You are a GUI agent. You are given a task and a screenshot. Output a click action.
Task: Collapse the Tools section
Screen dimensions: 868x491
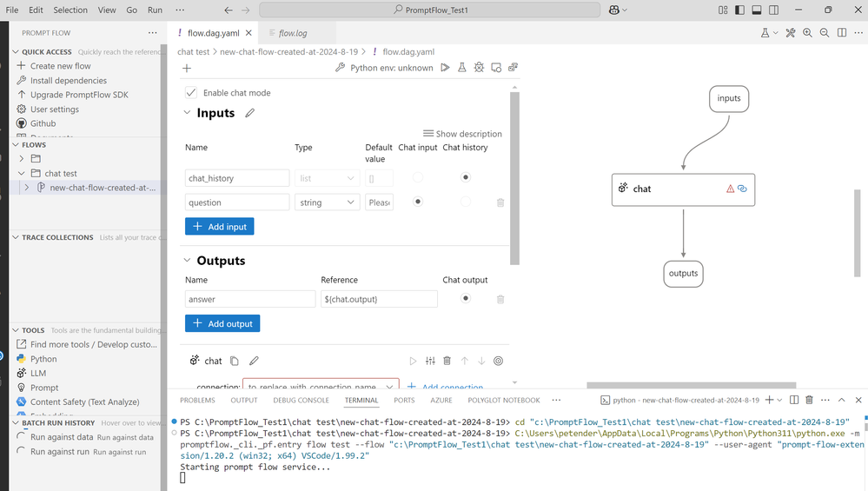pos(16,330)
